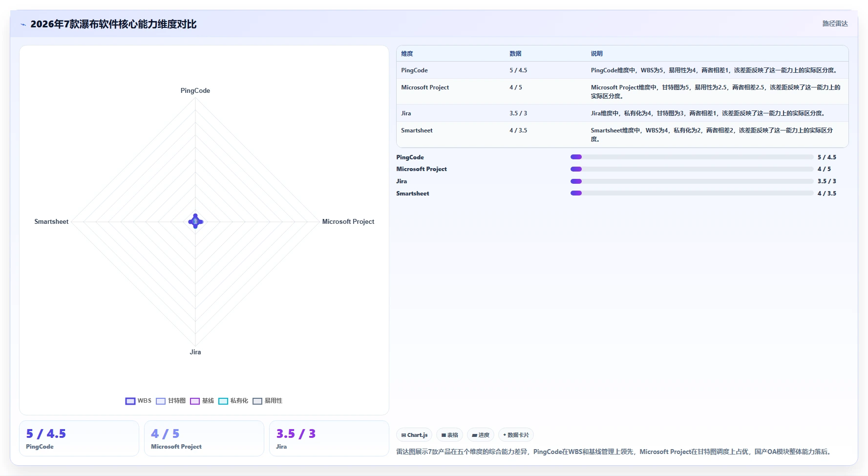This screenshot has height=476, width=868.
Task: Select the 说明 column header
Action: [596, 54]
